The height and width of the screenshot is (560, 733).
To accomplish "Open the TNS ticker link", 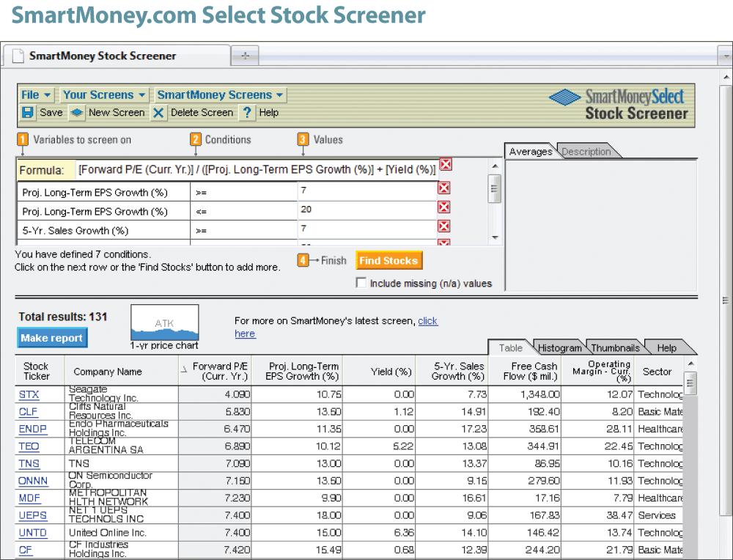I will pyautogui.click(x=29, y=464).
